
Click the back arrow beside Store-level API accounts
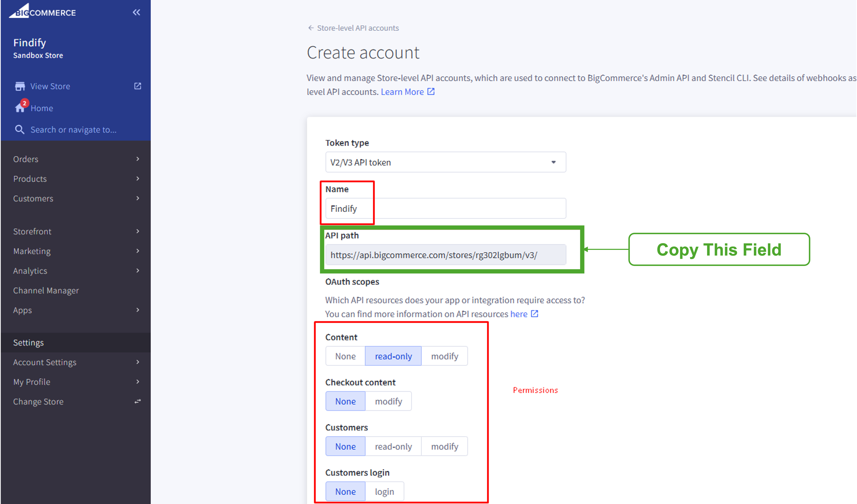point(310,28)
